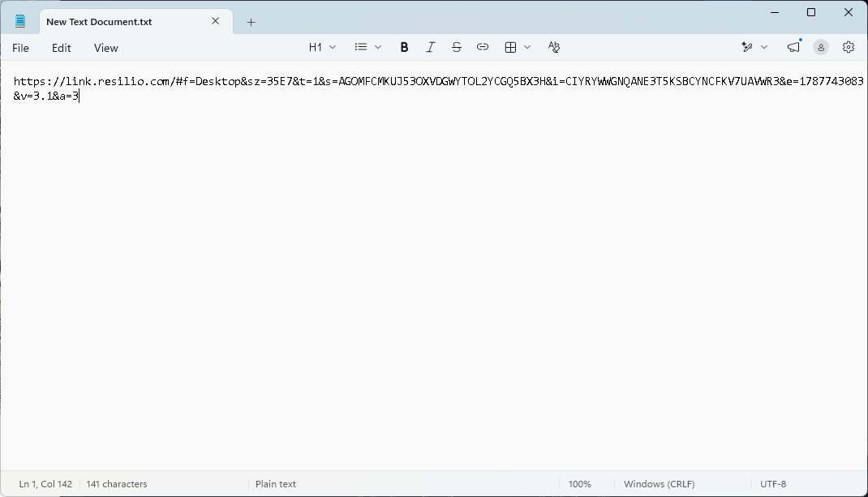Insert a table using the table icon

click(x=510, y=48)
